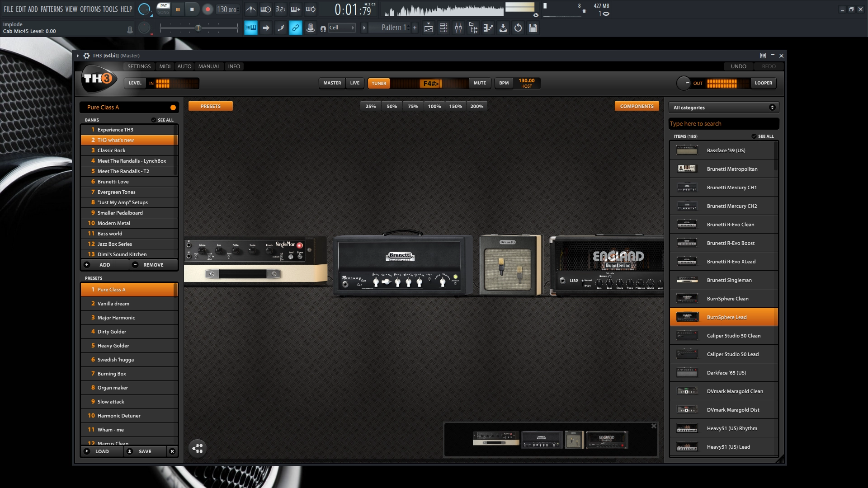This screenshot has width=868, height=488.
Task: Select Brunetti Singleman component thumbnail
Action: pos(687,280)
